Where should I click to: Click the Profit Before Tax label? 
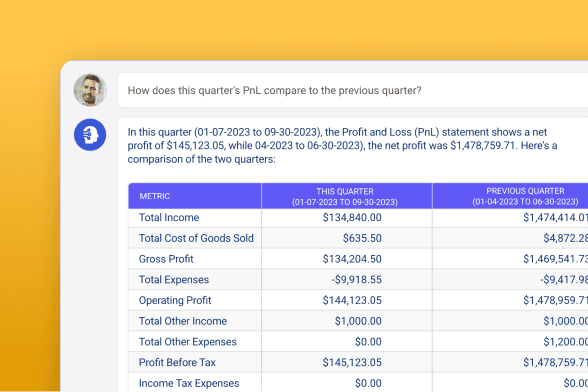point(177,362)
